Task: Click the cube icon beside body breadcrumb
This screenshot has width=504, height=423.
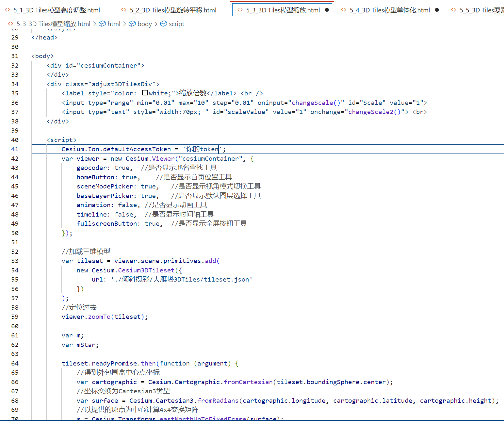Action: (132, 24)
